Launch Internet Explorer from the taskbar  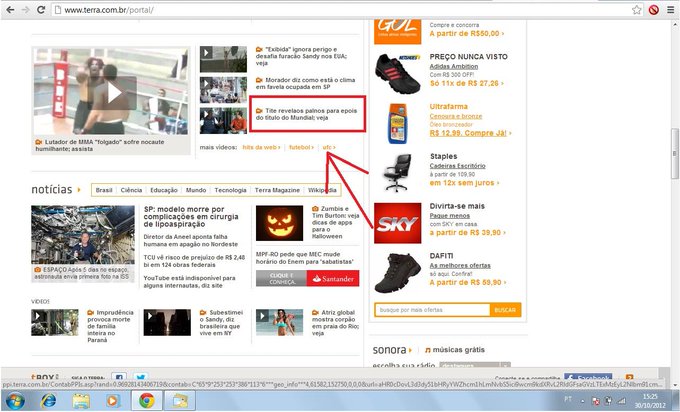(x=48, y=401)
